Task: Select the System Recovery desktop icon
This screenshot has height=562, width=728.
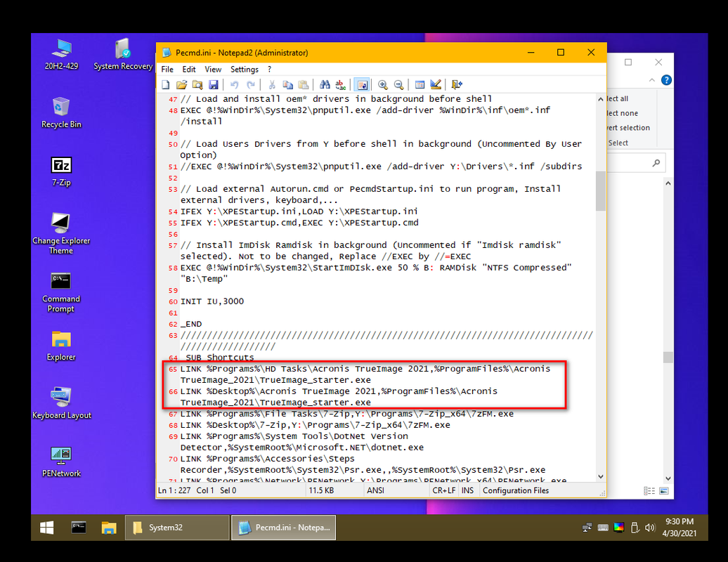Action: pos(123,55)
